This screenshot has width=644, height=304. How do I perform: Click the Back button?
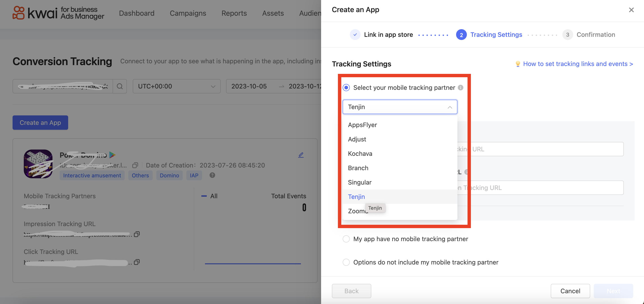(x=351, y=291)
